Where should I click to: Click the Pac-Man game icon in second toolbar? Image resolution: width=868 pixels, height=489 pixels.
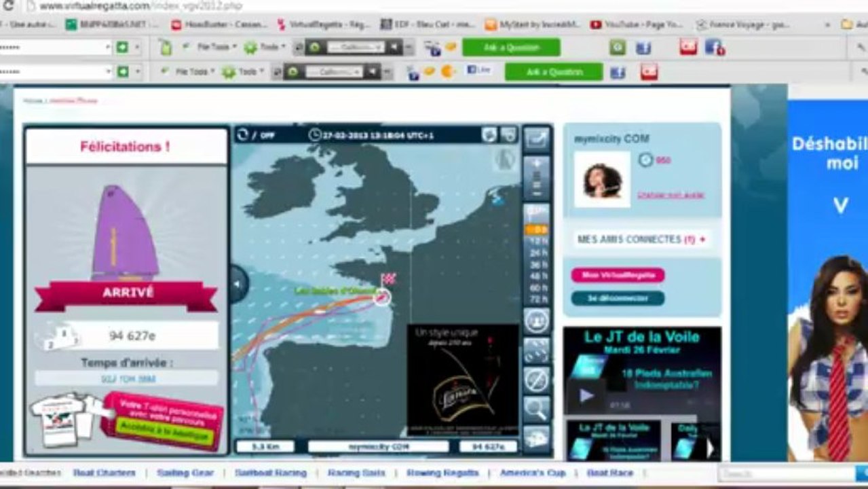[448, 71]
